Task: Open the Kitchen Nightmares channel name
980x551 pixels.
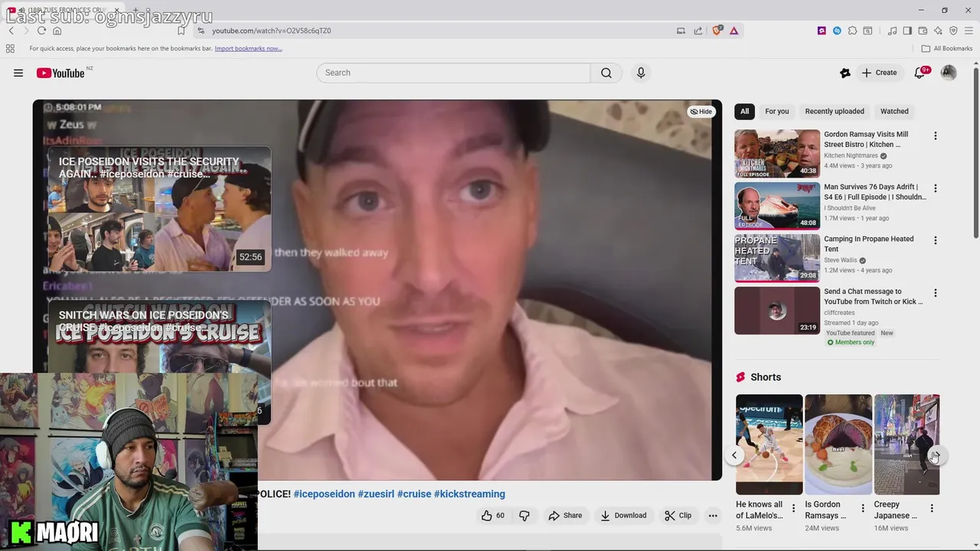Action: click(x=851, y=156)
